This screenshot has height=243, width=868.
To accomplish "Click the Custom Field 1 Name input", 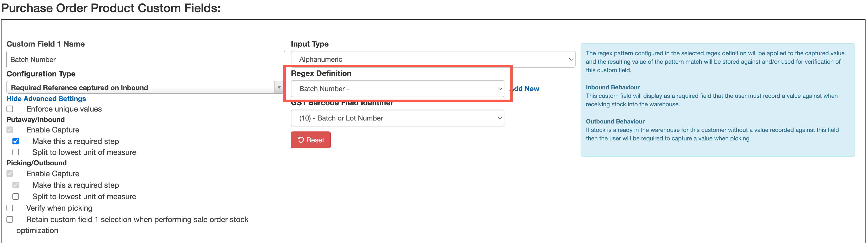I will (x=146, y=60).
